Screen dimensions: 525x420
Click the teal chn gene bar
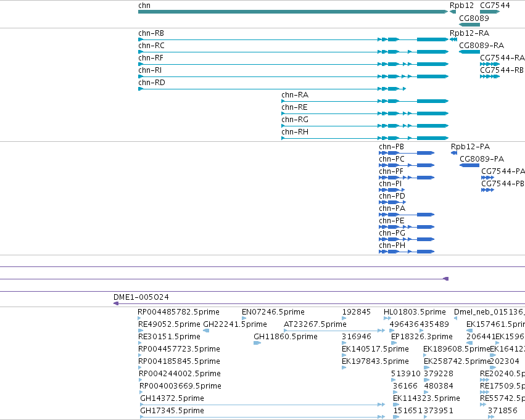point(293,12)
